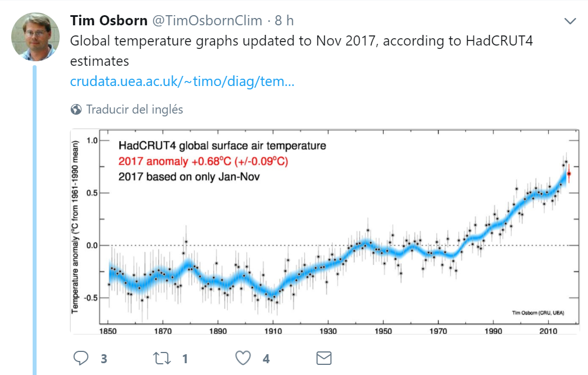Click the graph's HadCRUT4 title text
The height and width of the screenshot is (375, 588).
pos(222,146)
